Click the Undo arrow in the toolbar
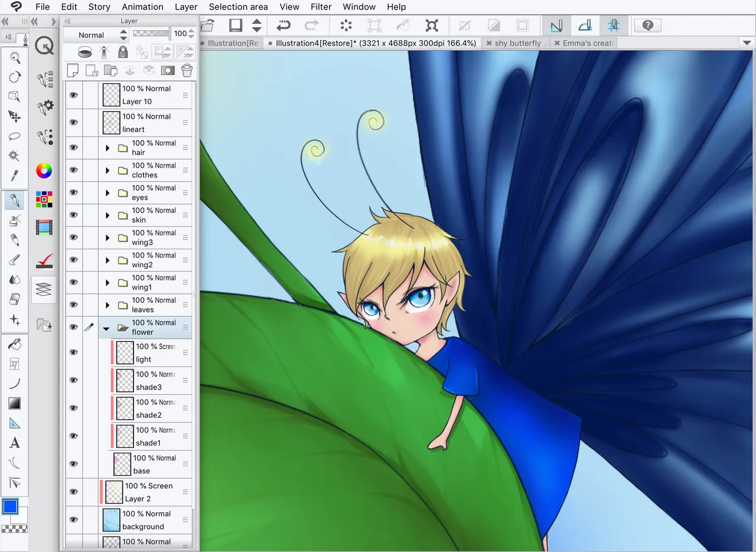The width and height of the screenshot is (756, 552). click(283, 25)
